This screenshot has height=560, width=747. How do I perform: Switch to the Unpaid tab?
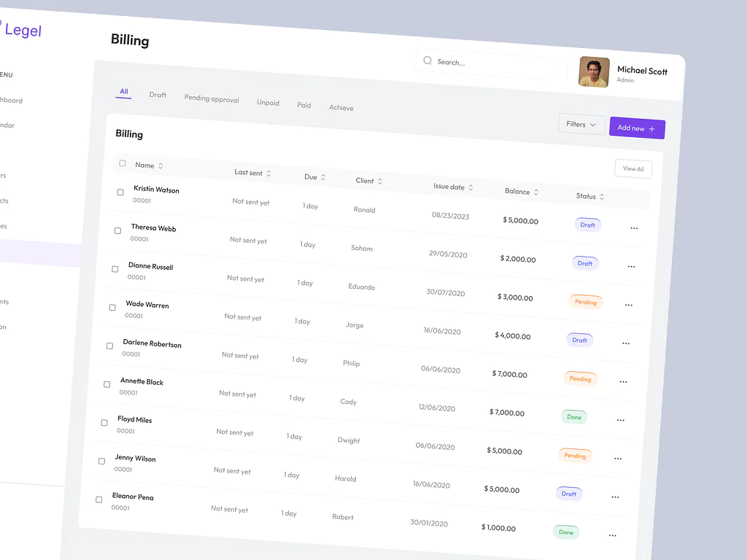[268, 103]
